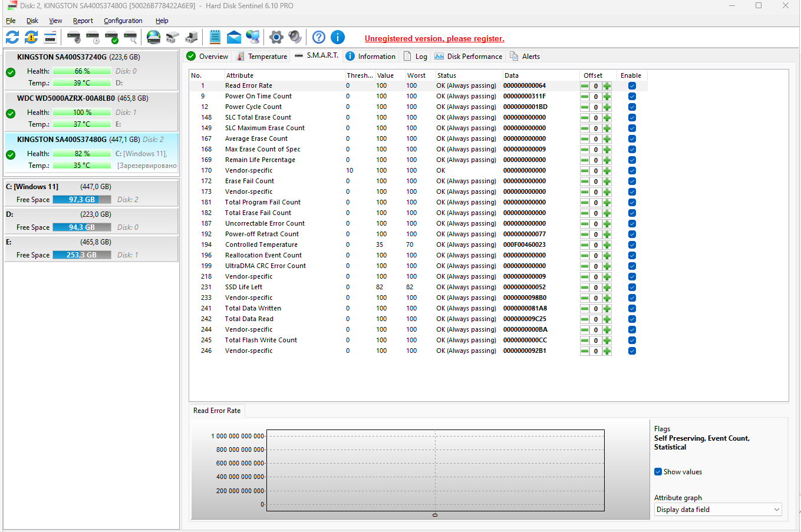Toggle the Show values checkbox
The height and width of the screenshot is (532, 801).
coord(658,472)
